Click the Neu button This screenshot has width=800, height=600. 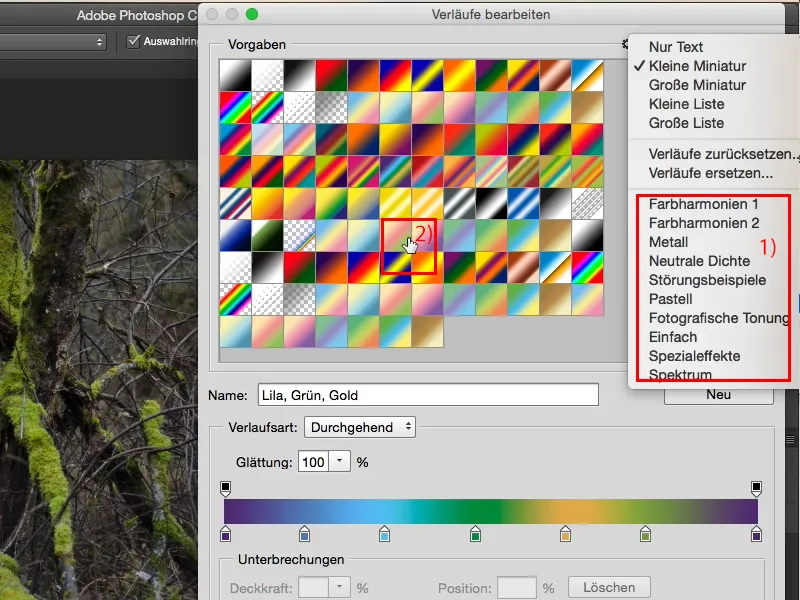coord(721,394)
